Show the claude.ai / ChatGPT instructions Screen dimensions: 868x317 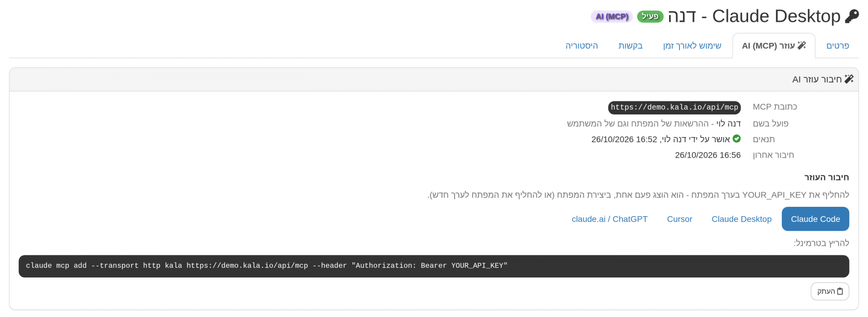click(610, 219)
